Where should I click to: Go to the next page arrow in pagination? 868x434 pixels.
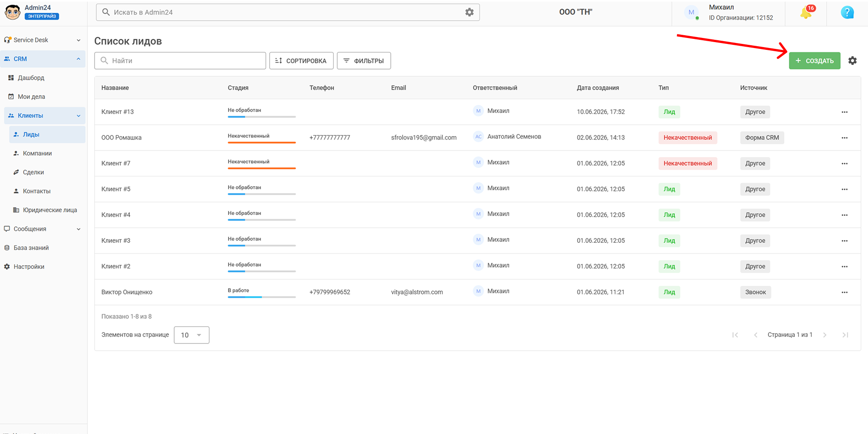click(825, 335)
